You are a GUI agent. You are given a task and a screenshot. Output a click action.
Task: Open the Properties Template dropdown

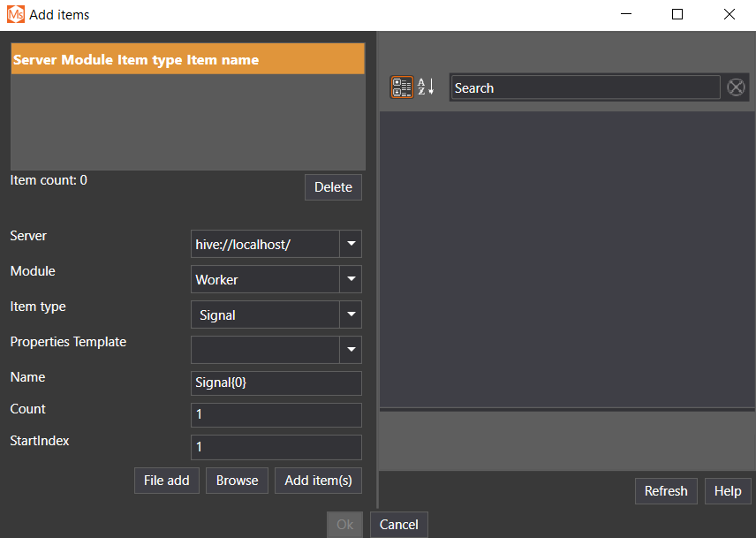(351, 350)
